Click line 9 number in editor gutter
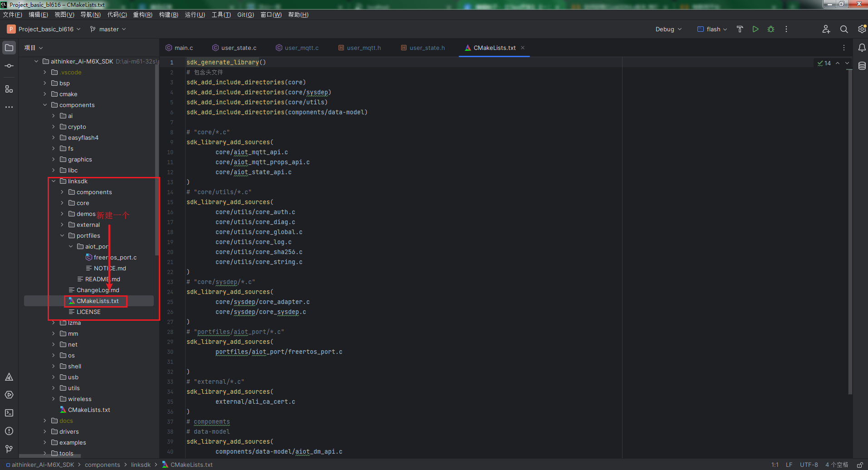Image resolution: width=868 pixels, height=470 pixels. (172, 142)
